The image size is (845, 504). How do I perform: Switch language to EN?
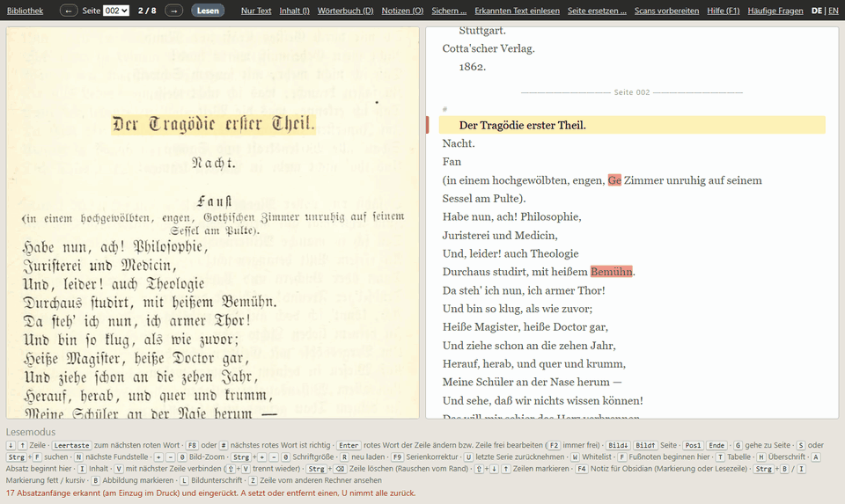834,11
